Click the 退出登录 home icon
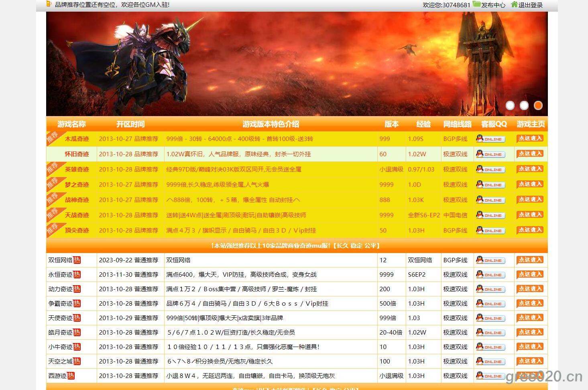The image size is (588, 390). tap(514, 4)
